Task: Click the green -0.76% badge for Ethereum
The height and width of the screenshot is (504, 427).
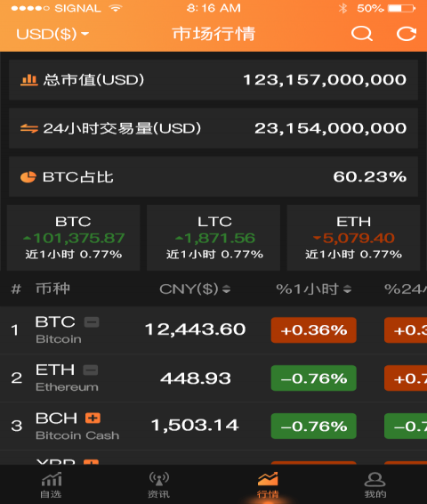Action: 314,378
